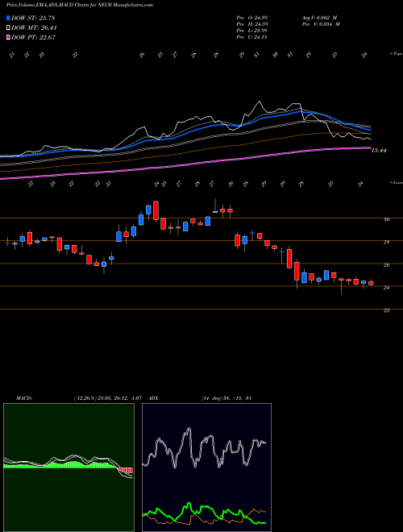Click the 'Pre O: 24.39' value
Viewport: 403px width, 532px height.
(x=252, y=18)
